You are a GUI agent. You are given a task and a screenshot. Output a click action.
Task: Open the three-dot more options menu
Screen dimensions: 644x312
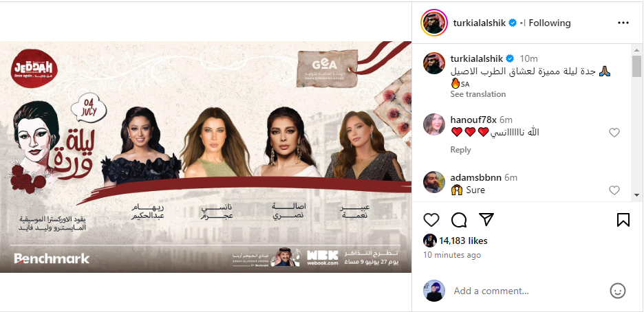point(623,23)
